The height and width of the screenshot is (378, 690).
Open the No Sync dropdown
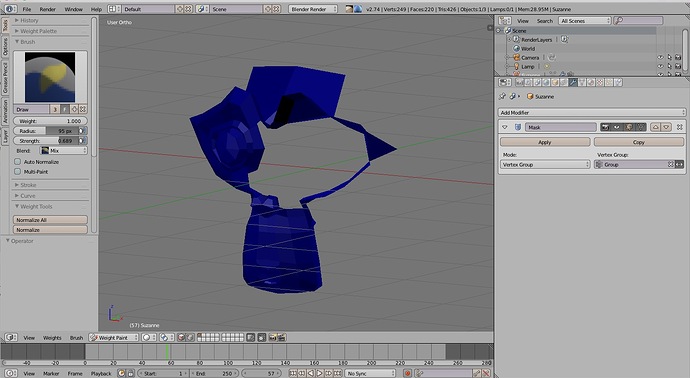[370, 373]
